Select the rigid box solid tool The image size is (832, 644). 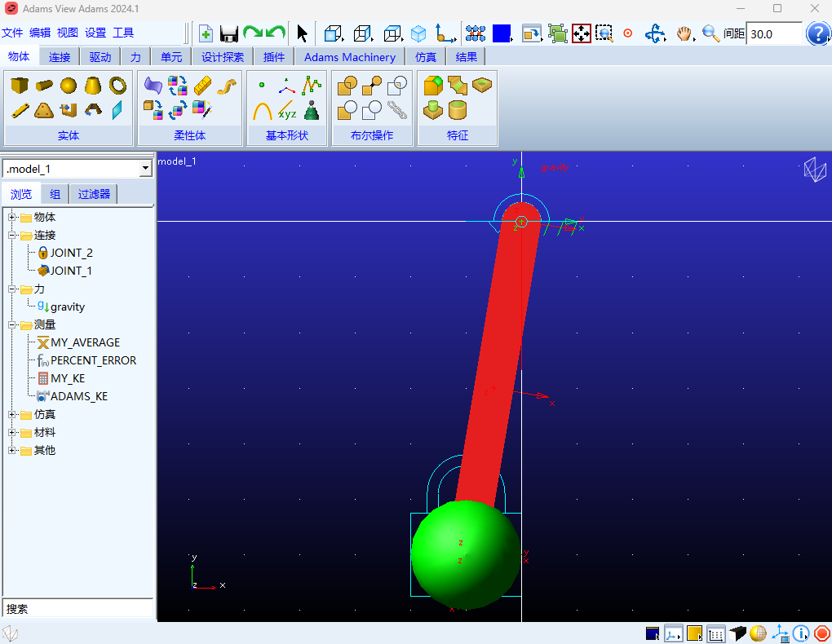tap(20, 85)
